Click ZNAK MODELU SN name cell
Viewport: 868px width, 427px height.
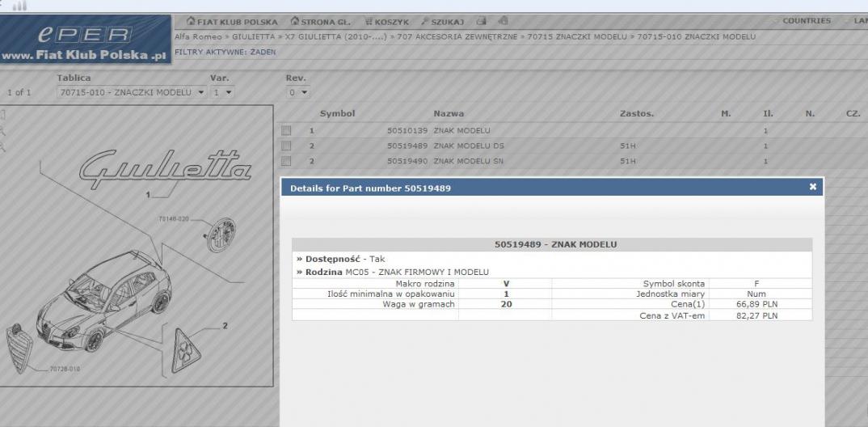tap(468, 161)
